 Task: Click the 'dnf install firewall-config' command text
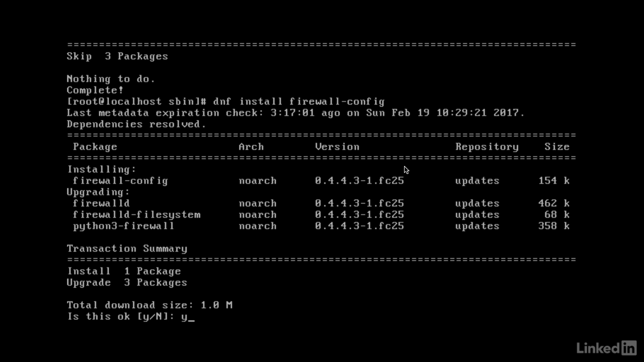299,102
